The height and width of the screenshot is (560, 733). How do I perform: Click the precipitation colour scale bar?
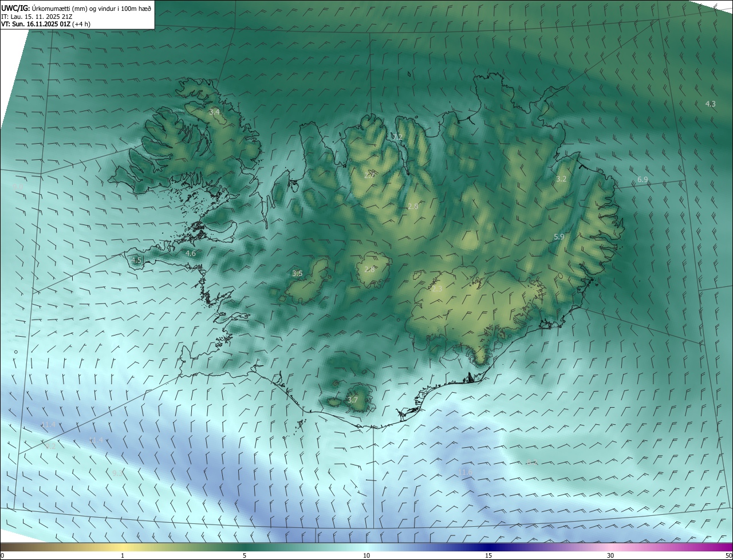pyautogui.click(x=366, y=547)
